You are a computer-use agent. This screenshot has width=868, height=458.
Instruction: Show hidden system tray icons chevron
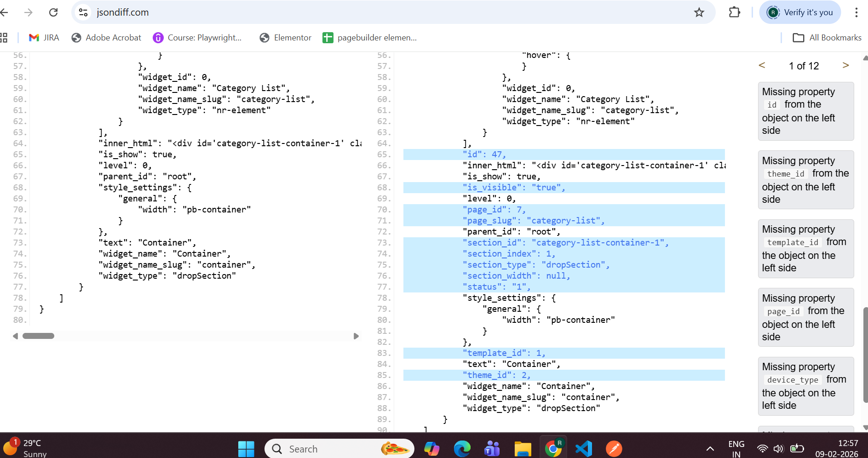pyautogui.click(x=710, y=449)
